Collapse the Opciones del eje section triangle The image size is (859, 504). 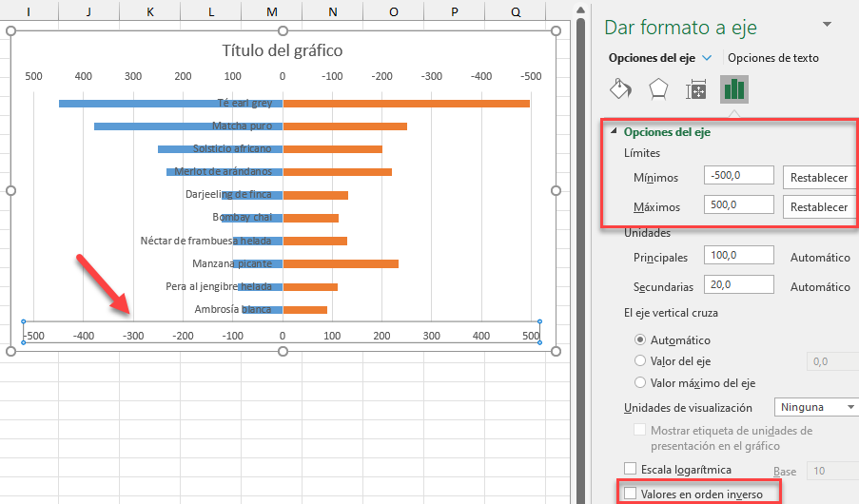615,131
